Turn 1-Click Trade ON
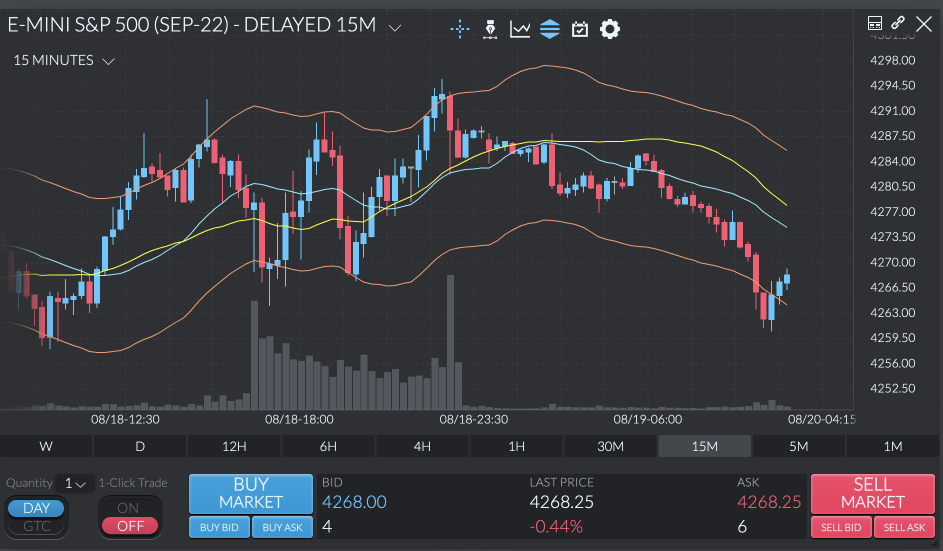The height and width of the screenshot is (551, 943). click(x=128, y=508)
